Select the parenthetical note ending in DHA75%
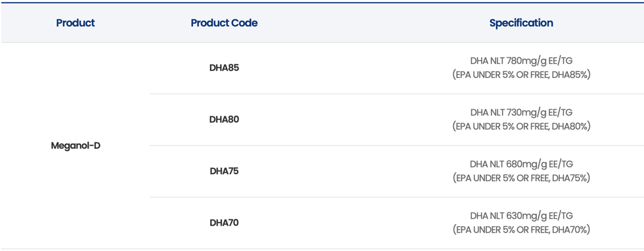The width and height of the screenshot is (644, 251). click(x=521, y=178)
